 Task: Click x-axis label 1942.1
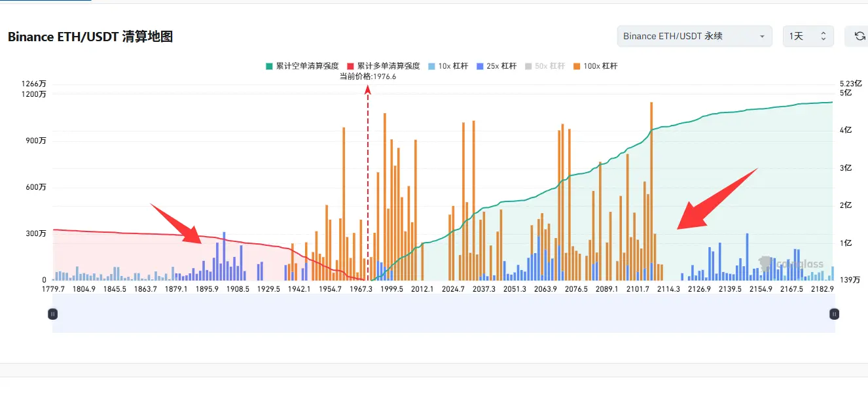click(x=299, y=289)
